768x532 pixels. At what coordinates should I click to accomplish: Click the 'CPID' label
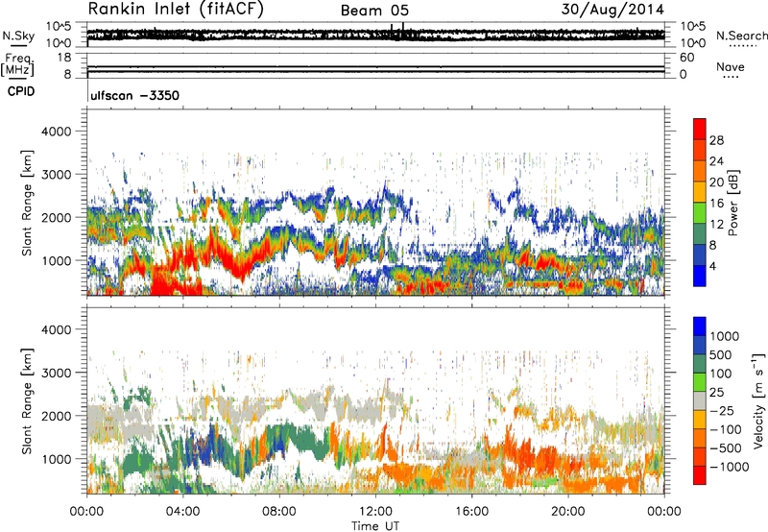coord(21,91)
